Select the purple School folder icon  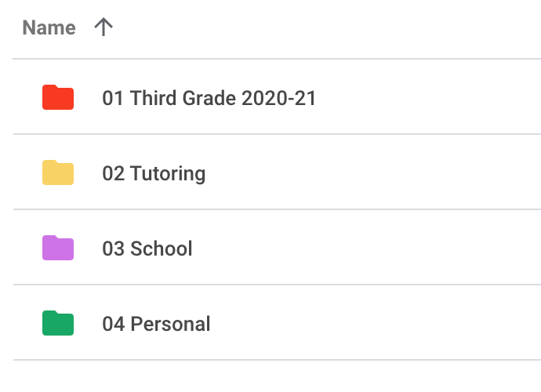[x=58, y=249]
